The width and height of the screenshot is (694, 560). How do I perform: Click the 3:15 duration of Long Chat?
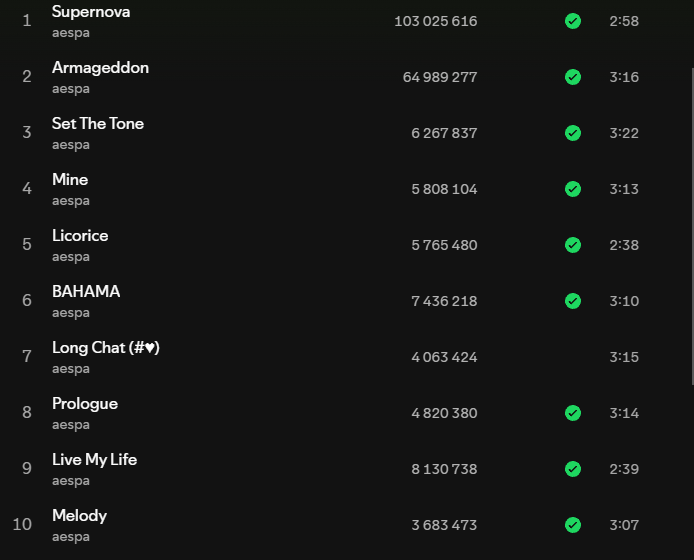pyautogui.click(x=624, y=357)
